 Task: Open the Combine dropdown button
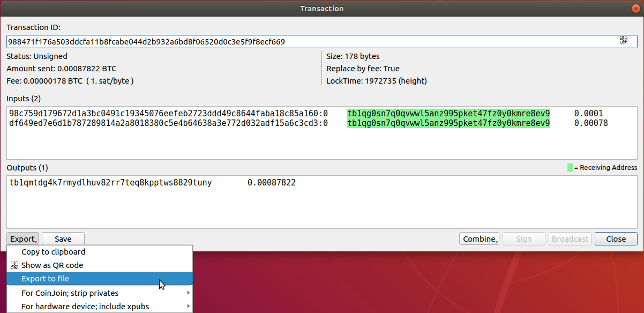tap(479, 239)
